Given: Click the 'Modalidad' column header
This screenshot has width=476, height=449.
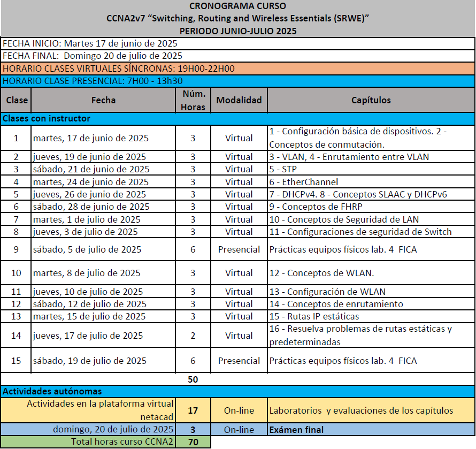Looking at the screenshot, I should (x=239, y=100).
